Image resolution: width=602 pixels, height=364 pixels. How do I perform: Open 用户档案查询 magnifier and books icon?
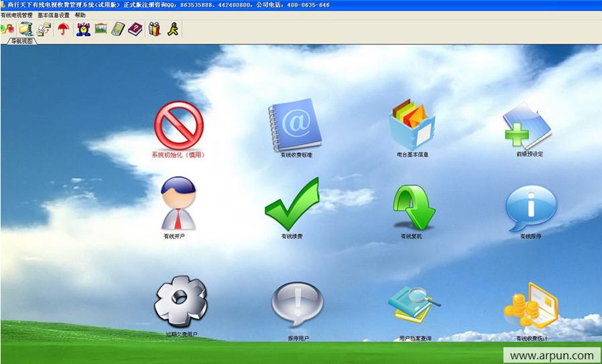click(413, 305)
